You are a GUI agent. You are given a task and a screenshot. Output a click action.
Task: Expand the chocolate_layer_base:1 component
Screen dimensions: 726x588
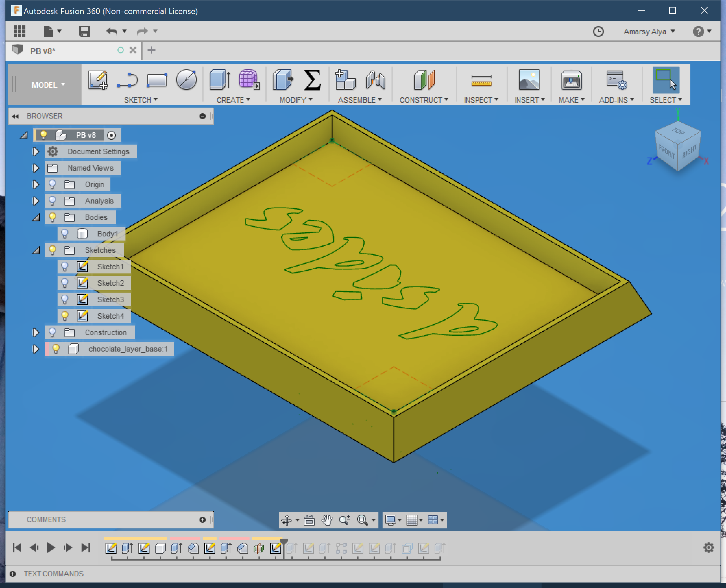36,349
